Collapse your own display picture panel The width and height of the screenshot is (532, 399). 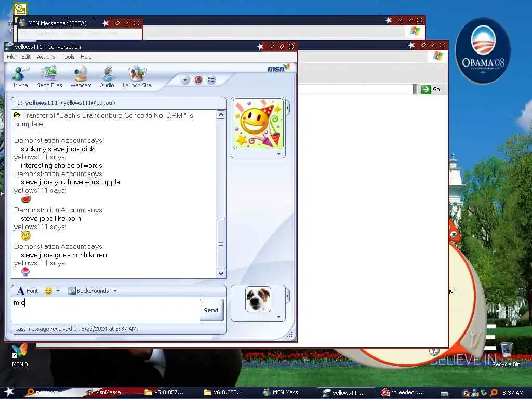(x=288, y=296)
